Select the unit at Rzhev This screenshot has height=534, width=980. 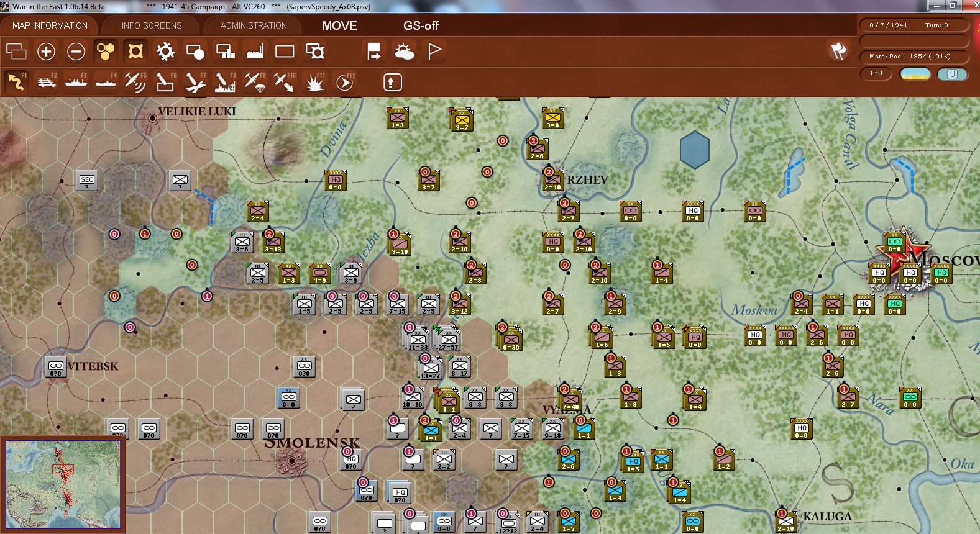point(552,180)
